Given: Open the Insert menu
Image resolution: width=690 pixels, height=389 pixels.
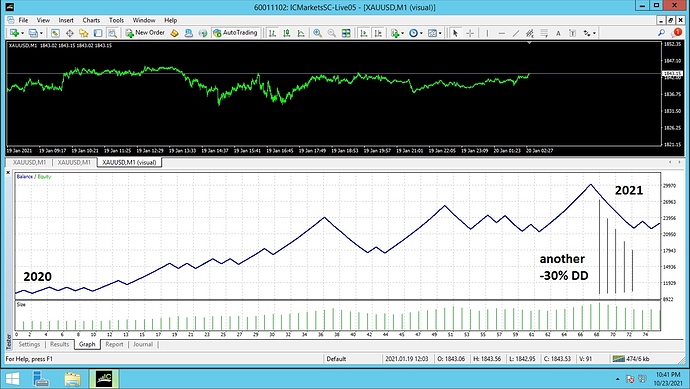Looking at the screenshot, I should (66, 20).
